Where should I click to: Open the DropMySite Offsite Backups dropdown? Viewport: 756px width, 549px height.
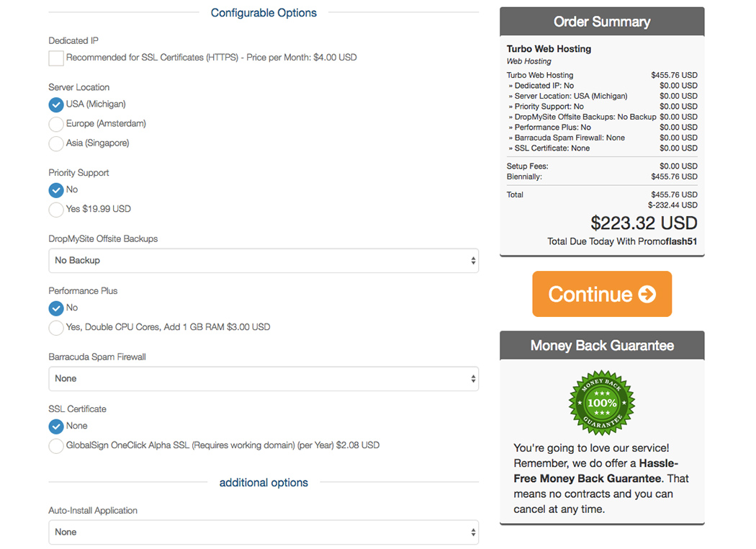264,261
